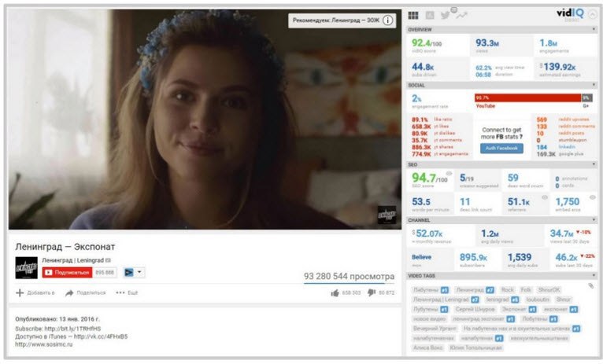
Task: Open the Leningrad channel avatar thumbnail
Action: [x=27, y=267]
